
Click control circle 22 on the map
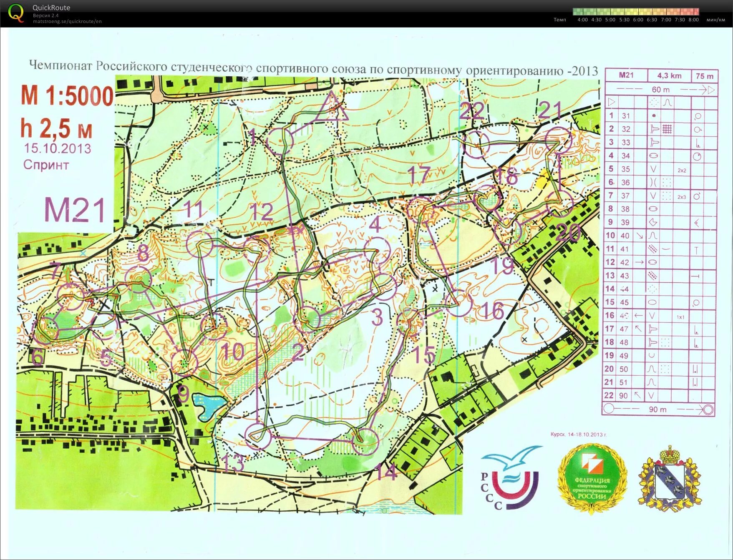476,144
